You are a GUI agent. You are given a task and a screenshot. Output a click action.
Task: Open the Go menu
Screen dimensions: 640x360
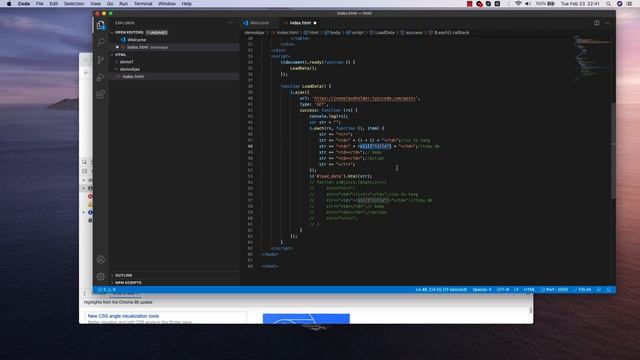point(110,4)
